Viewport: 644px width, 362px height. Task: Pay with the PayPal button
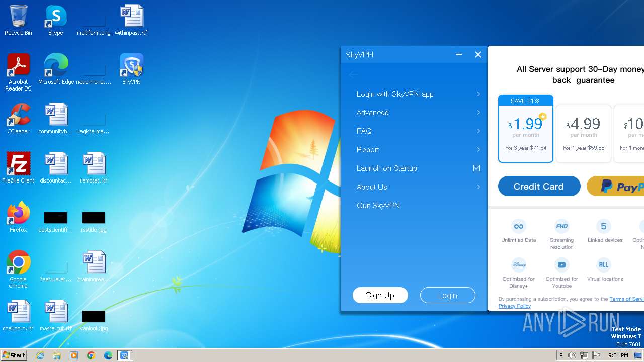click(615, 186)
